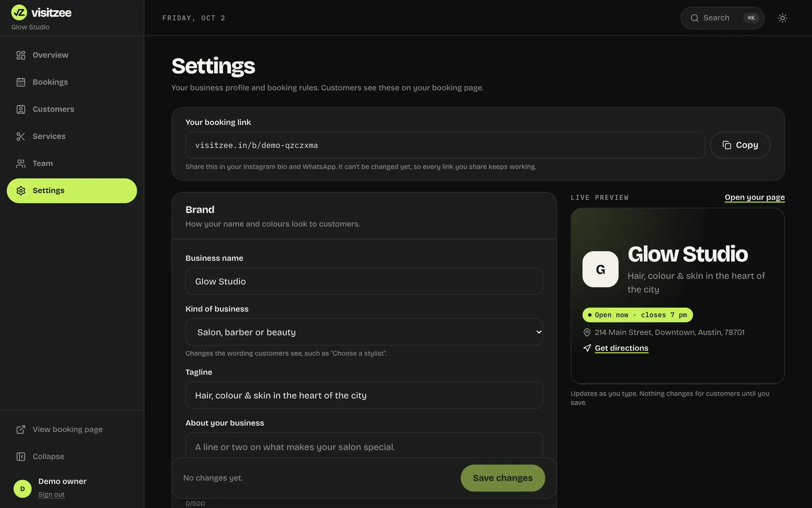Click the Get directions link
The height and width of the screenshot is (508, 812).
coord(621,348)
